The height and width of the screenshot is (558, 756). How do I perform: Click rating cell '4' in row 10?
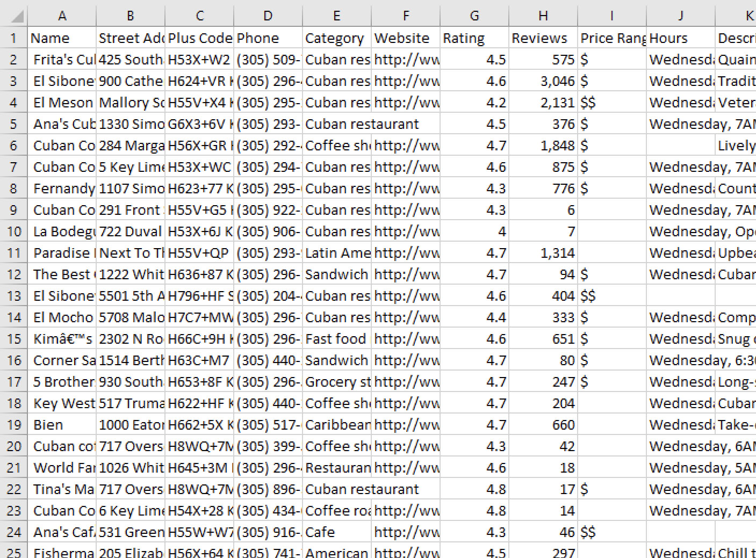(x=474, y=231)
